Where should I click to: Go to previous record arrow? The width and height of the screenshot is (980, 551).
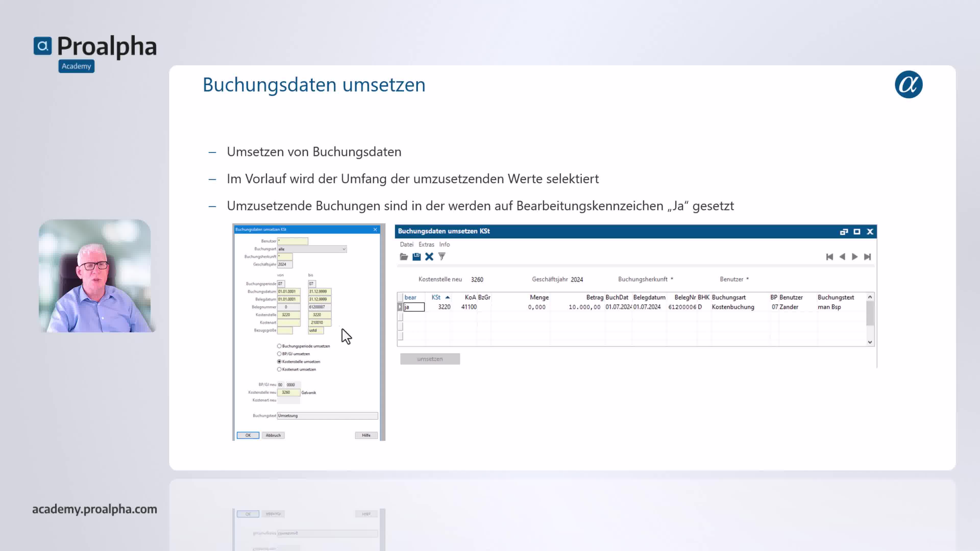click(842, 257)
